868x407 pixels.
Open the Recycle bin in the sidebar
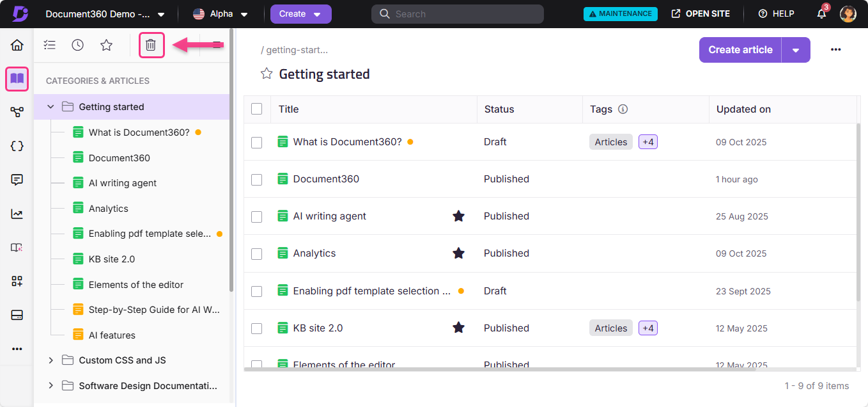[x=151, y=45]
